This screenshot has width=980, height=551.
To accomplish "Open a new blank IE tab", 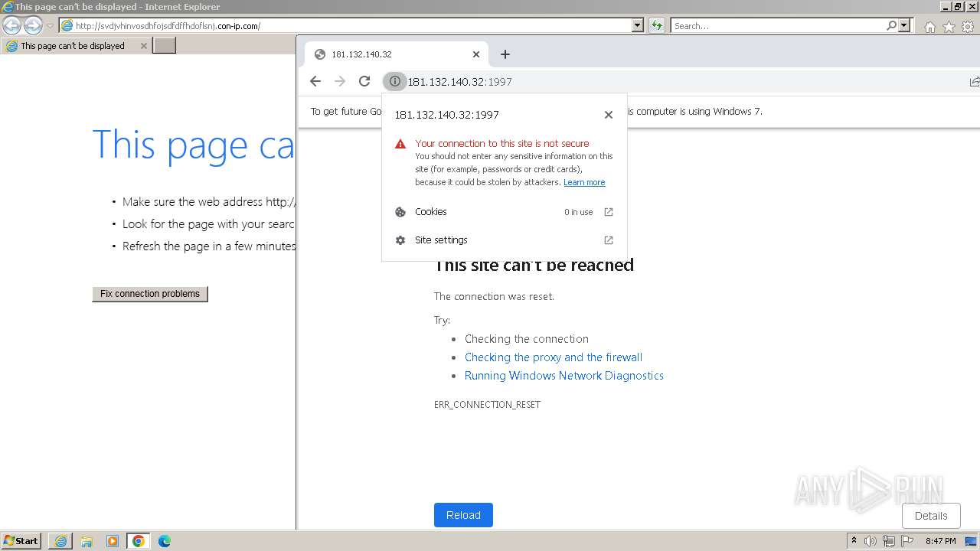I will click(x=165, y=46).
